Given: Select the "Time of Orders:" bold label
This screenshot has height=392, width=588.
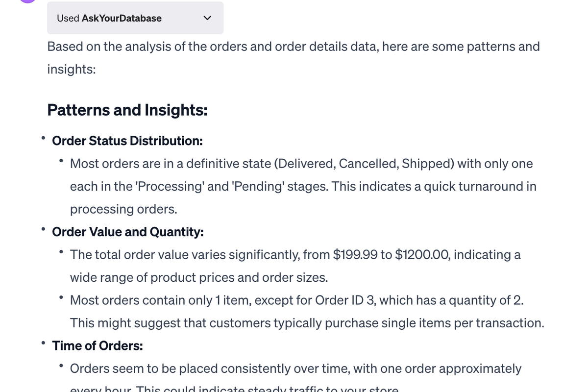Looking at the screenshot, I should 98,346.
